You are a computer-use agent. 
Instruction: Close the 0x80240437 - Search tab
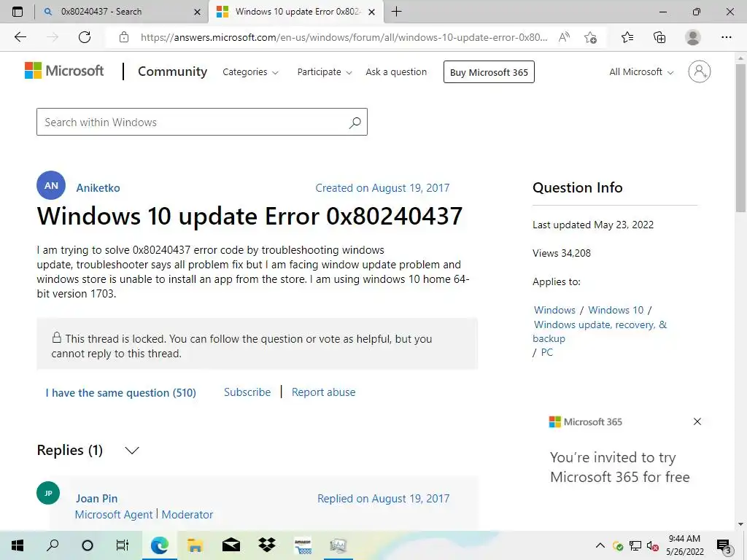[x=197, y=12]
